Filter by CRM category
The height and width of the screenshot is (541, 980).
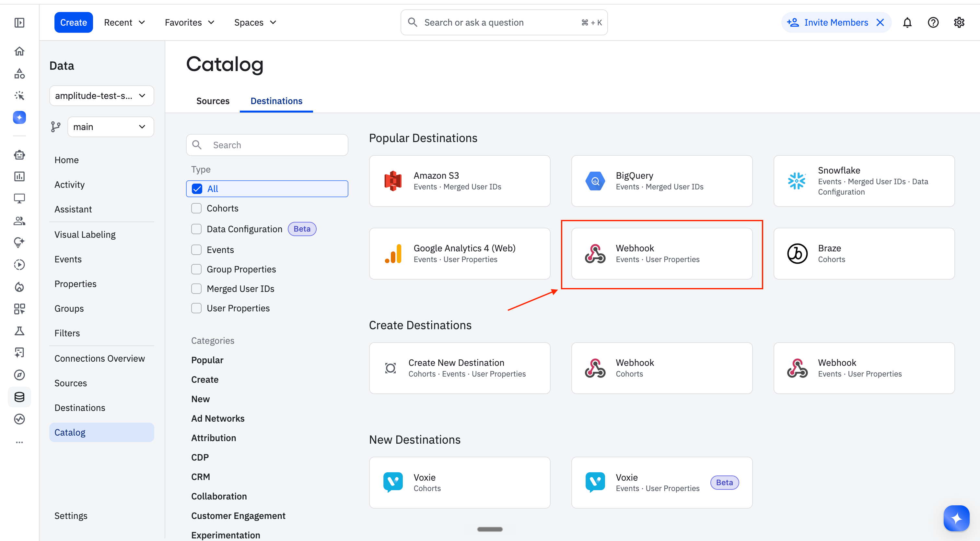point(201,477)
